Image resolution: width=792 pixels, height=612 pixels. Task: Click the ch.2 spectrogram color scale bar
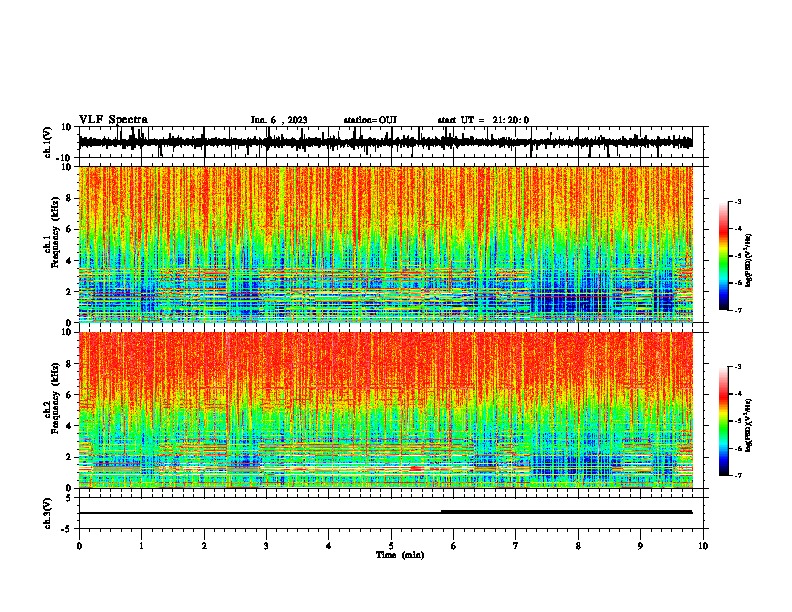[724, 421]
